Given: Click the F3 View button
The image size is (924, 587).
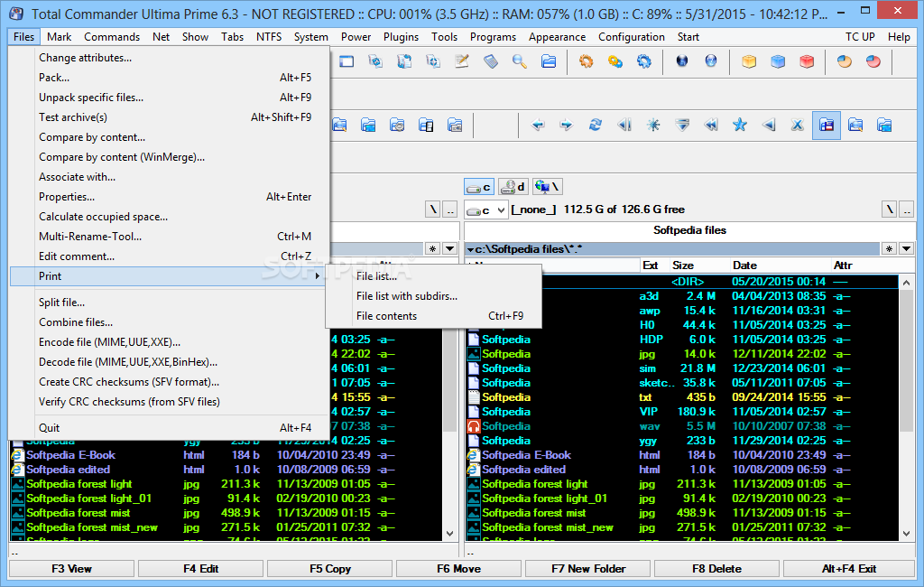Looking at the screenshot, I should click(71, 569).
